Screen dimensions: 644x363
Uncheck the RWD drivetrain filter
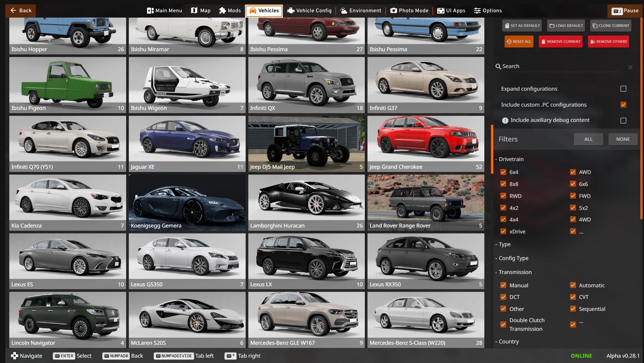(503, 196)
